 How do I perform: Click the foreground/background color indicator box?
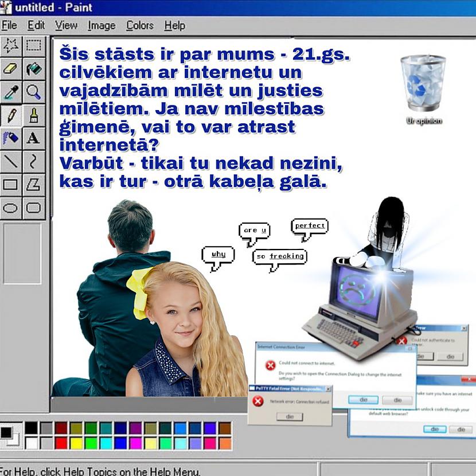(x=10, y=436)
